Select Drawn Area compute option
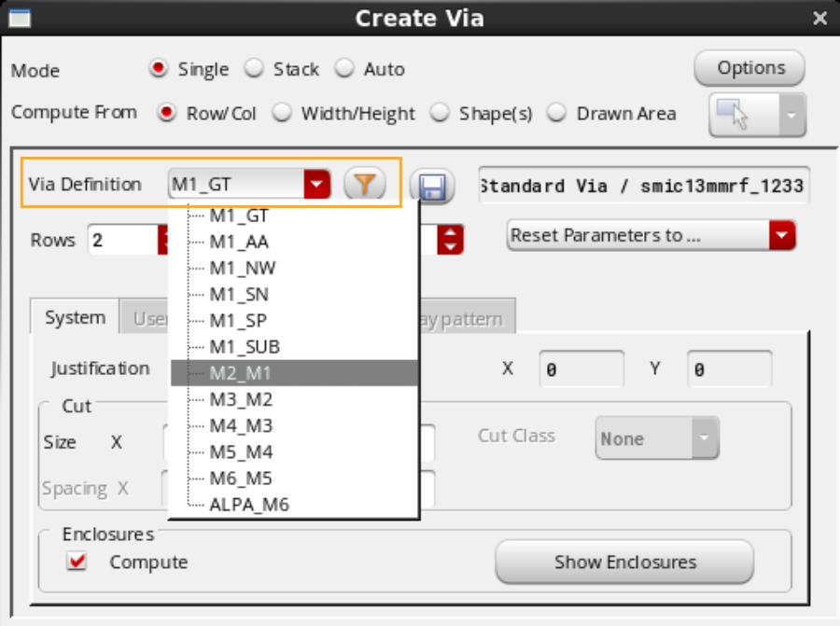Viewport: 840px width, 626px height. (557, 113)
